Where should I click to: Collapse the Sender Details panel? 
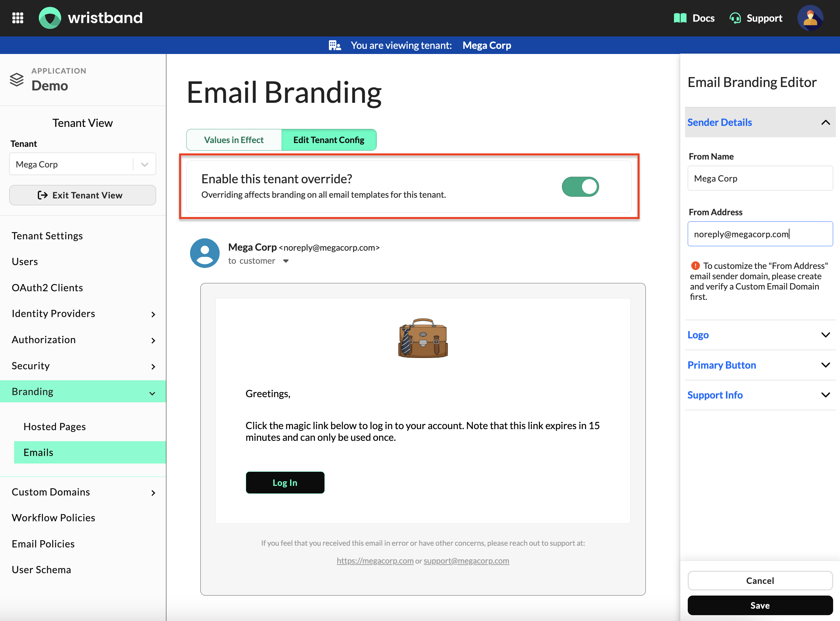pos(760,122)
